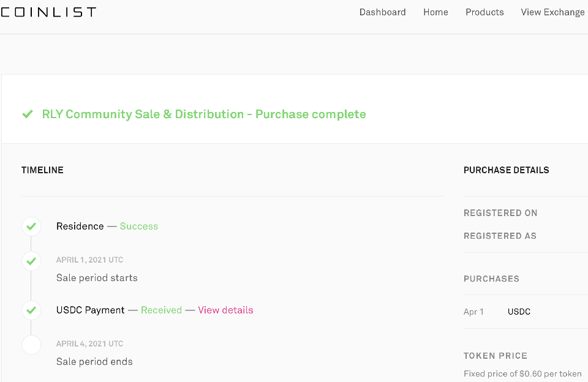Click the RLY Community Sale & Distribution title

click(204, 114)
